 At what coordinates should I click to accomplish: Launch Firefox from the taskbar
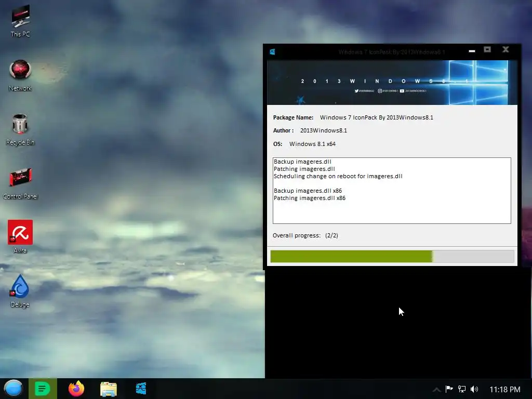76,389
